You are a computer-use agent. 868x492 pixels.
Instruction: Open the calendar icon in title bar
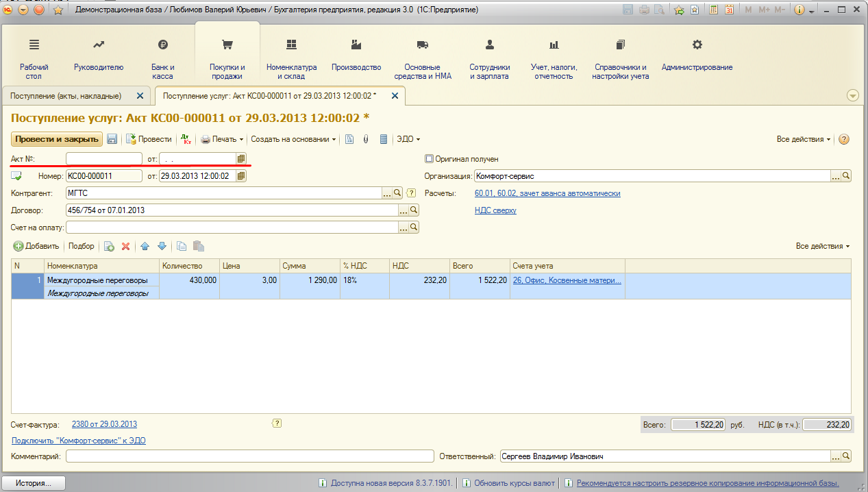729,10
